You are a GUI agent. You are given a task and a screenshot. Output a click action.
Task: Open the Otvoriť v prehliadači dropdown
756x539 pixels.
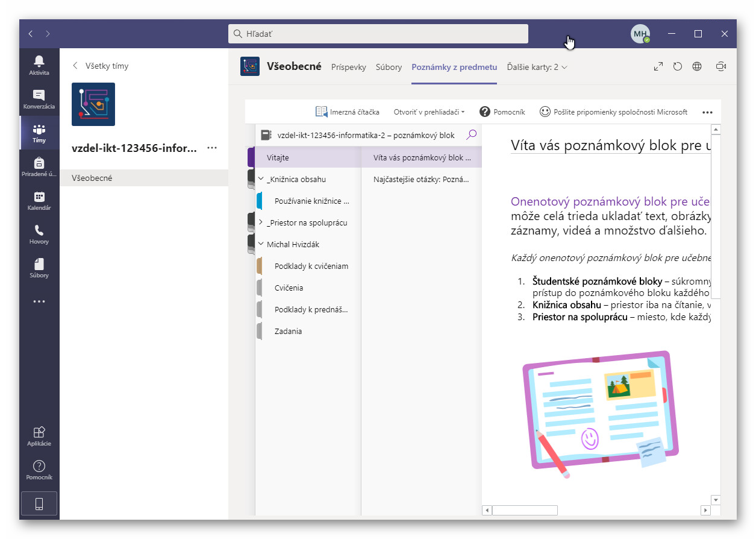[429, 112]
